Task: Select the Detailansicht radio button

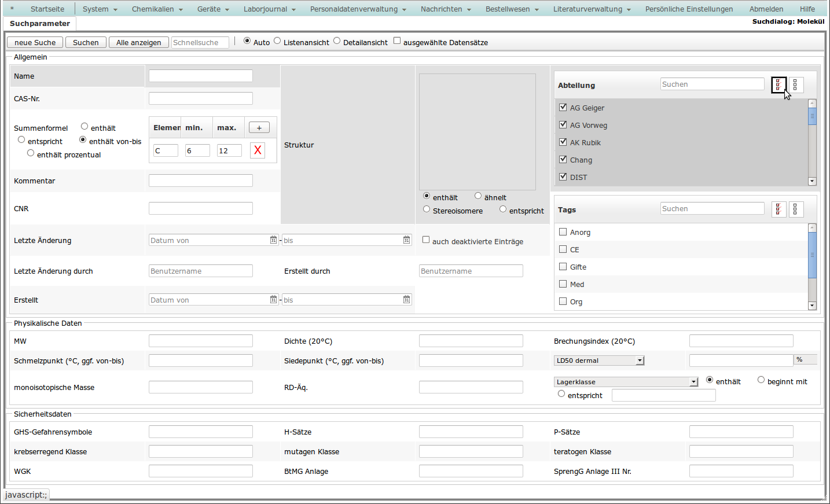Action: point(337,41)
